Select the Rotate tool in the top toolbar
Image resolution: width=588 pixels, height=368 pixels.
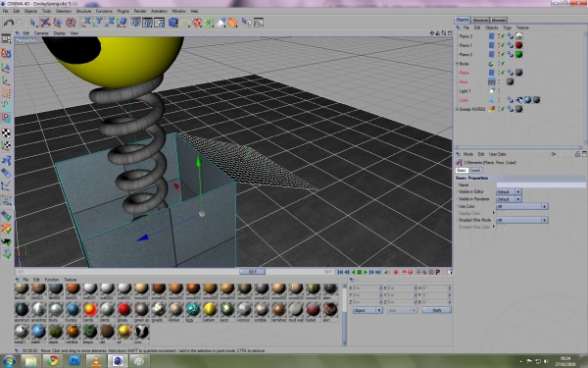[x=71, y=23]
